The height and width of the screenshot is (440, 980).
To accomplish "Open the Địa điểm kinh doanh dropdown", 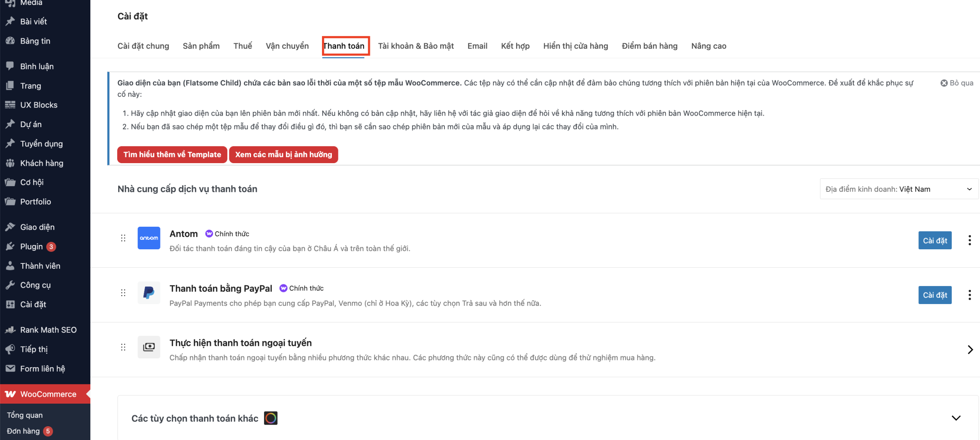I will click(x=898, y=189).
